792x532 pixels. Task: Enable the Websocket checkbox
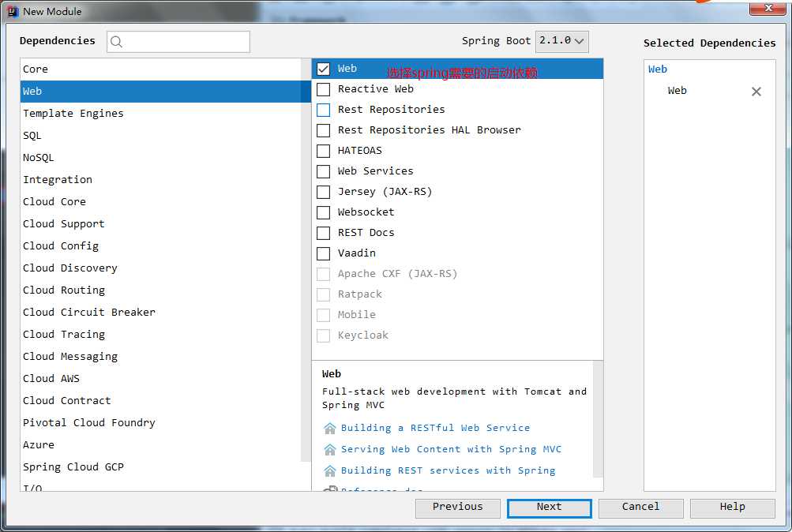point(323,212)
